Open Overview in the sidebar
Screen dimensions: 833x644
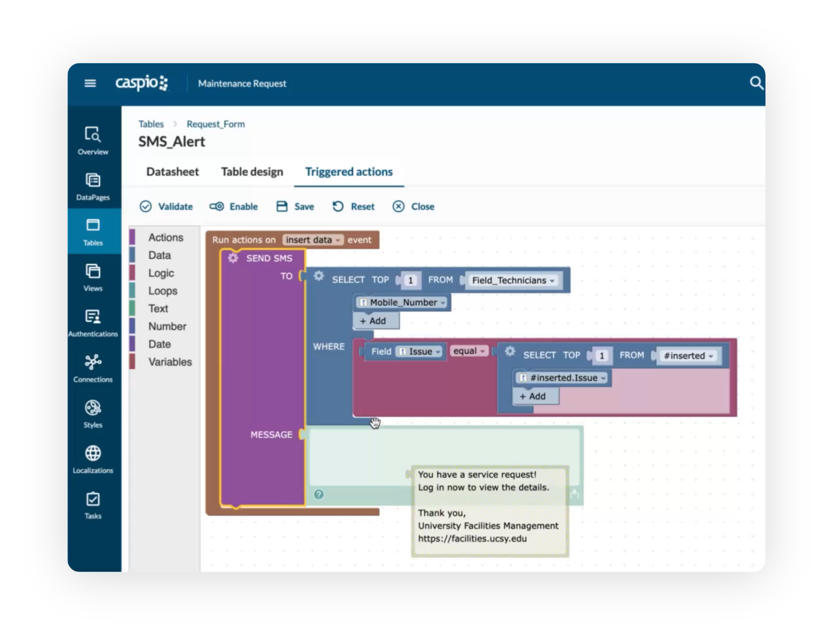pos(93,141)
